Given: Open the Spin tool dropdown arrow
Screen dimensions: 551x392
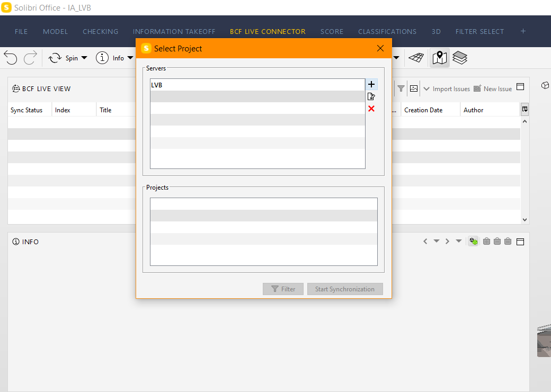Looking at the screenshot, I should pos(84,58).
